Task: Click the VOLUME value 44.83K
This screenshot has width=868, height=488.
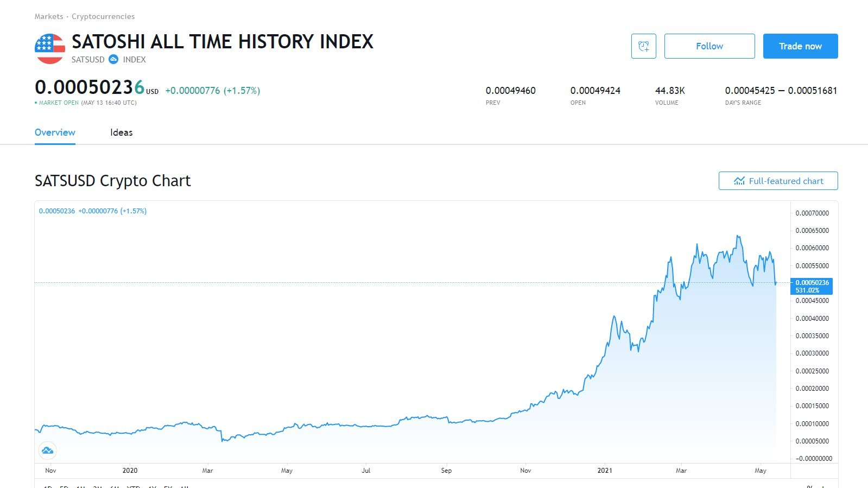Action: (x=670, y=91)
